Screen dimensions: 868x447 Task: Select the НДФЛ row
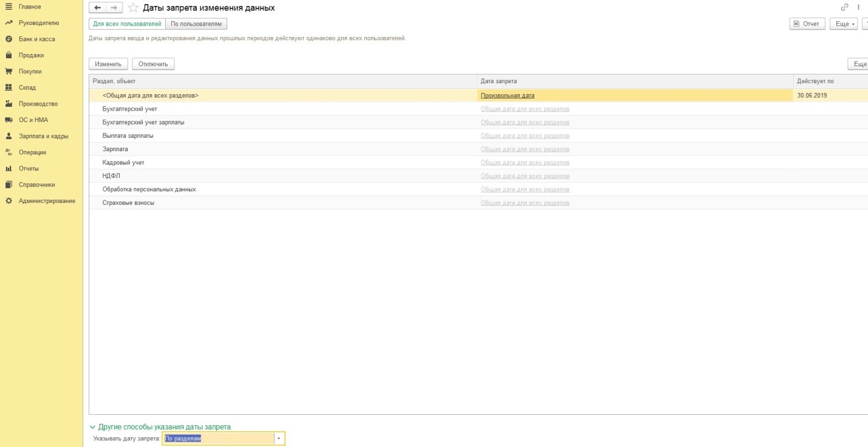click(479, 176)
